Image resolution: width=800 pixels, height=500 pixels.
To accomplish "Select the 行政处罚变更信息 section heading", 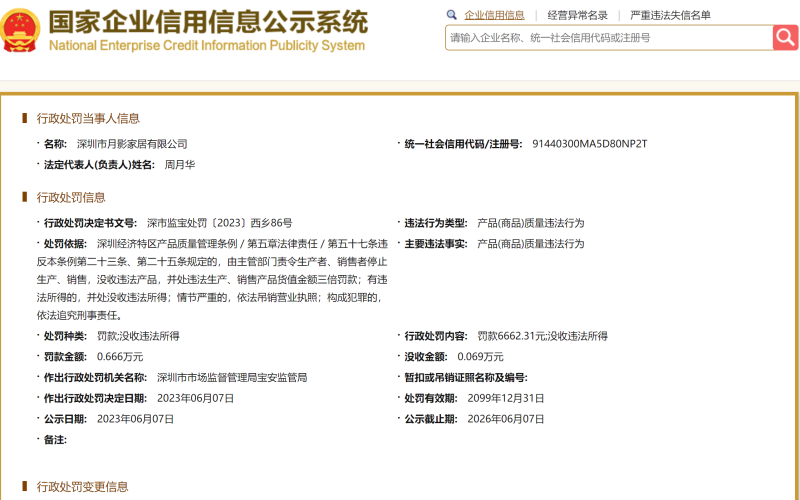I will [82, 487].
